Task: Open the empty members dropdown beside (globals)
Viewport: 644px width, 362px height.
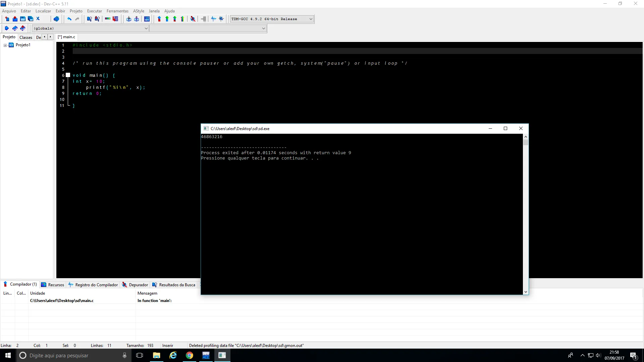Action: coord(263,28)
